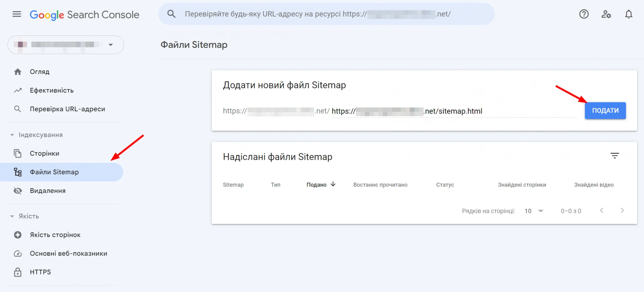The height and width of the screenshot is (292, 644).
Task: Click the ПОДАТИ button
Action: click(x=605, y=111)
